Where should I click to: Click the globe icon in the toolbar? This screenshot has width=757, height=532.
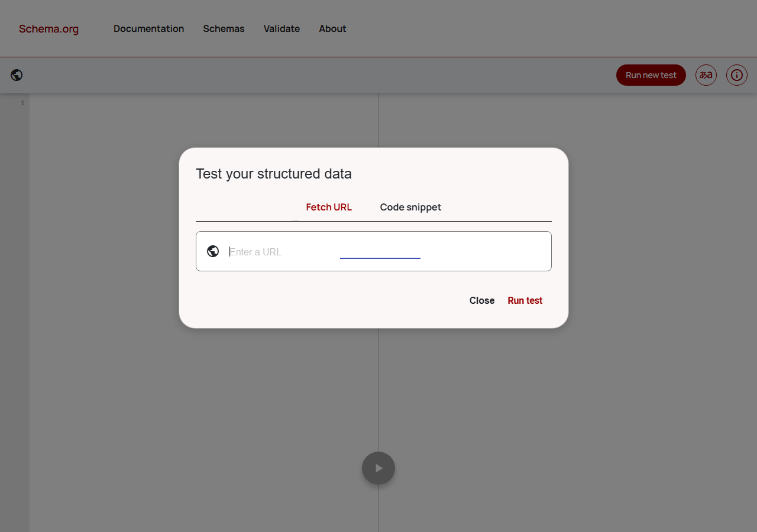[17, 75]
